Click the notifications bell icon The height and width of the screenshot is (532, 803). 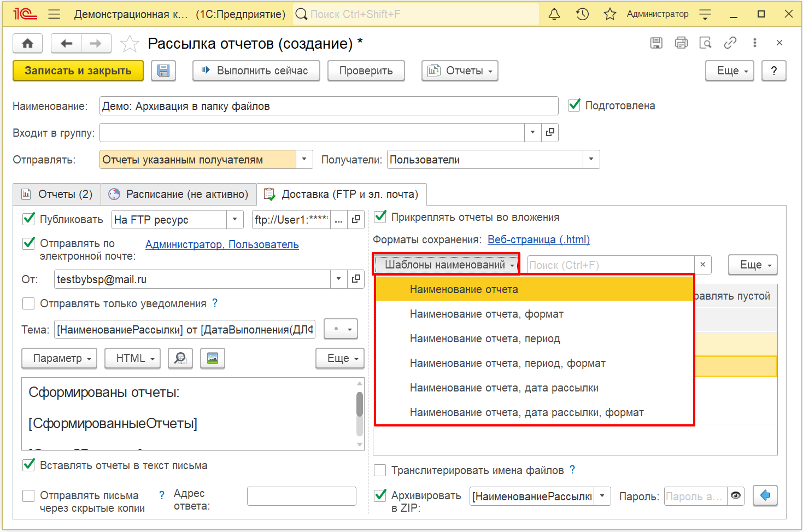[x=554, y=14]
